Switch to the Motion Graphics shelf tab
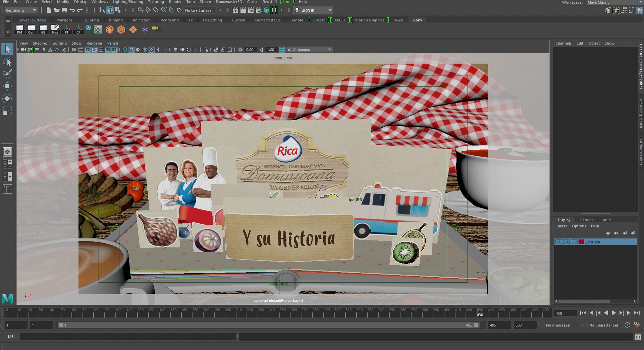The width and height of the screenshot is (644, 350). point(369,20)
